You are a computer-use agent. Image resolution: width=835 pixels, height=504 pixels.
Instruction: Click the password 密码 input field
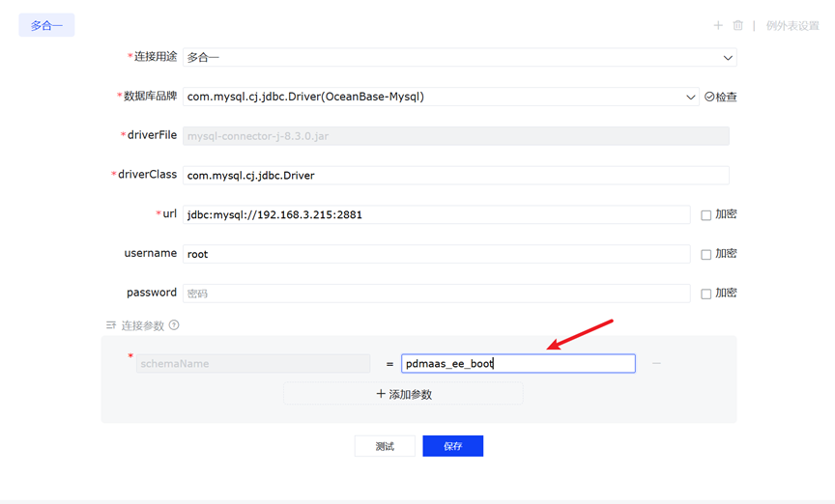coord(436,293)
